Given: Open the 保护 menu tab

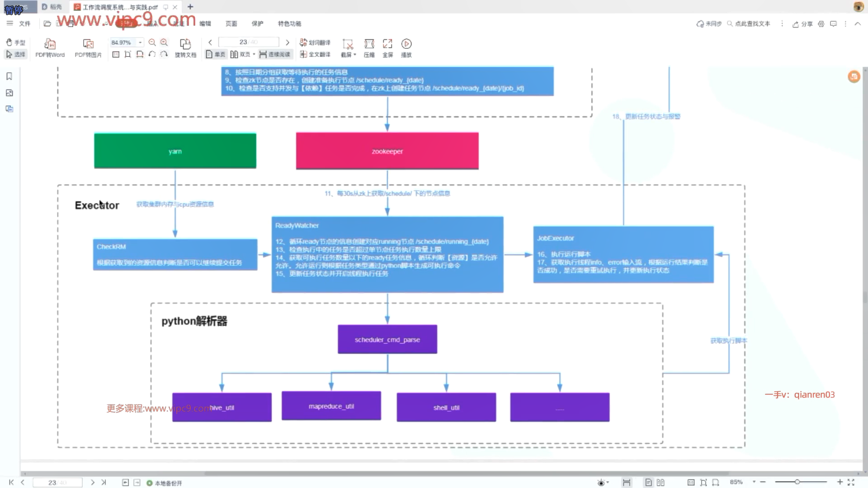Looking at the screenshot, I should point(257,23).
